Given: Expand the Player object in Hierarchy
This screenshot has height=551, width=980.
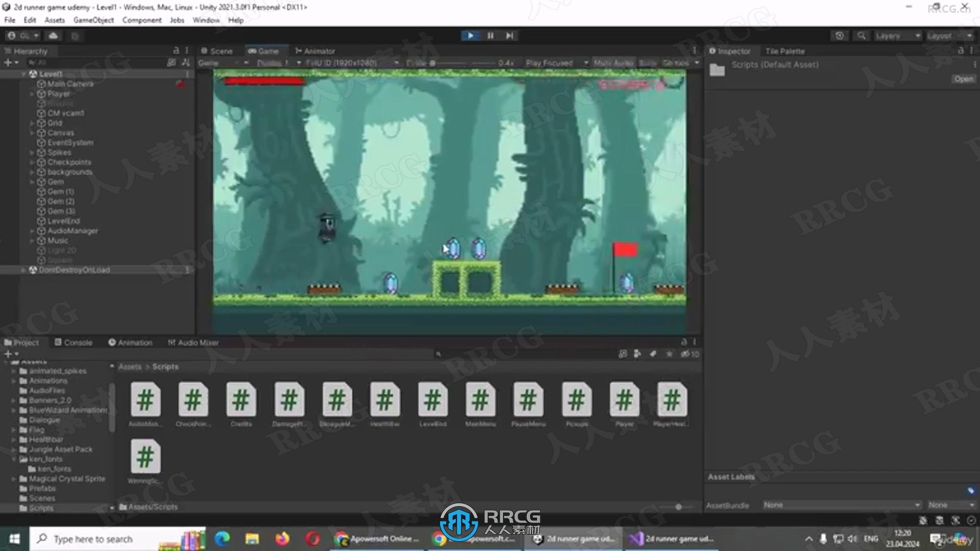Looking at the screenshot, I should click(x=32, y=94).
